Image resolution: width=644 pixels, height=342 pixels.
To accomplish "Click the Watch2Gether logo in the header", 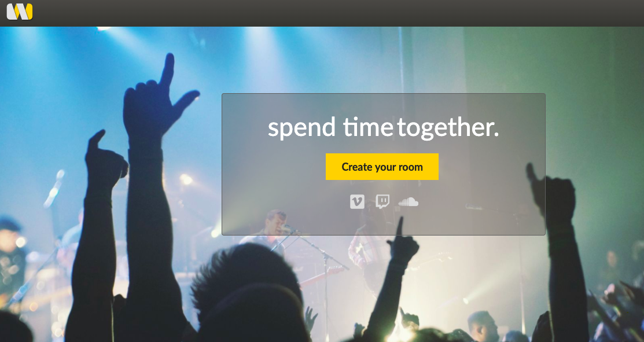I will (x=20, y=12).
